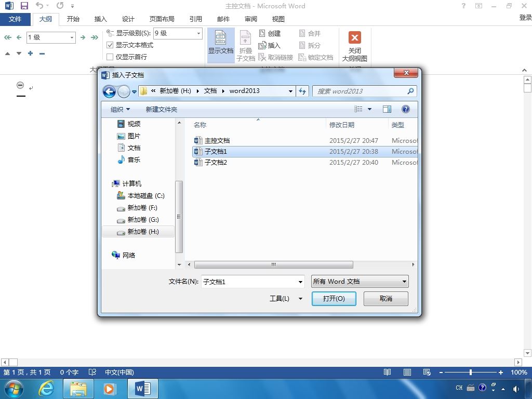Click the blue minus Collapse icon
532x399 pixels.
[x=42, y=54]
